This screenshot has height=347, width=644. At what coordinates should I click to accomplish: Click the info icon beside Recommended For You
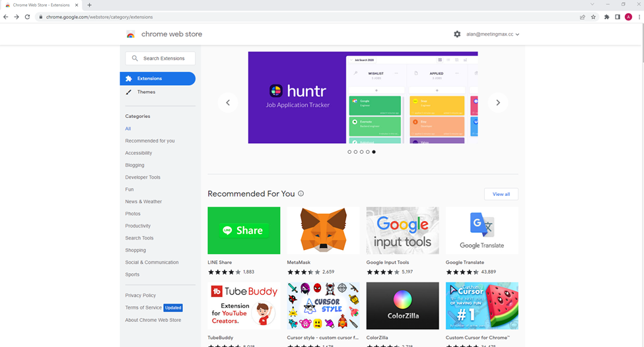(301, 193)
